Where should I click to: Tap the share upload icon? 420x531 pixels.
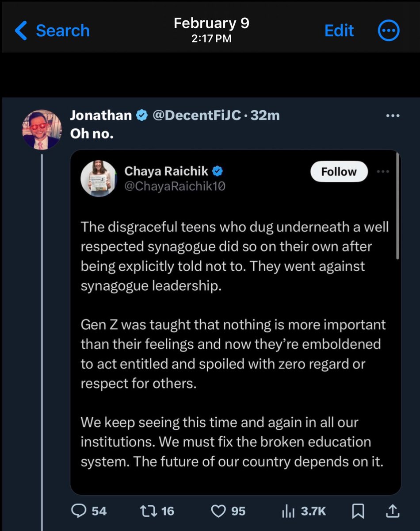click(x=391, y=511)
